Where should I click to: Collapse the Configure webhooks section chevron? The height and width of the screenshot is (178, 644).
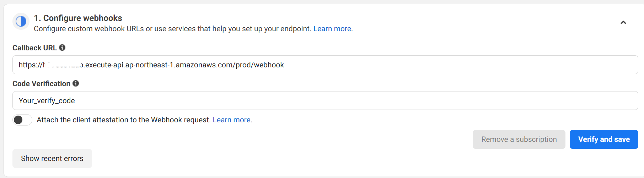click(x=623, y=23)
